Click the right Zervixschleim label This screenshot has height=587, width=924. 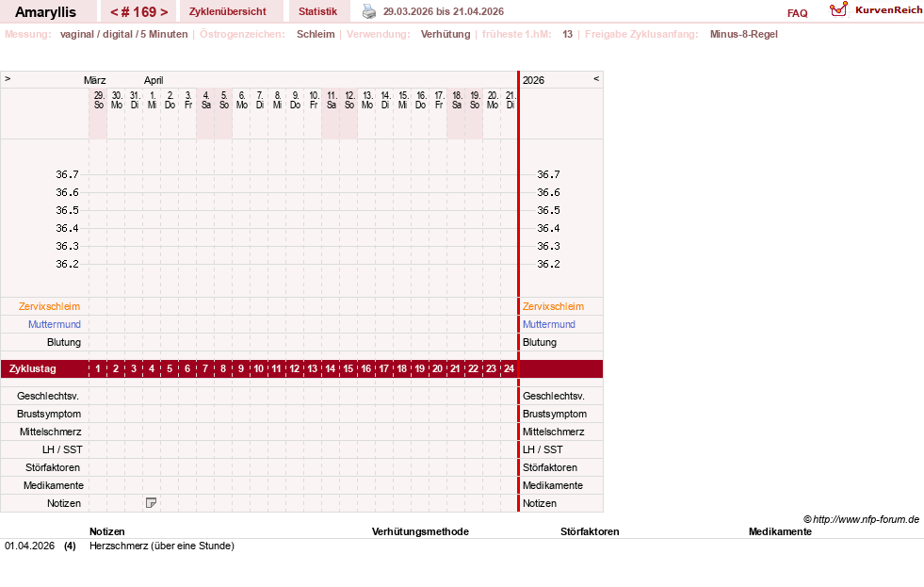pos(553,306)
